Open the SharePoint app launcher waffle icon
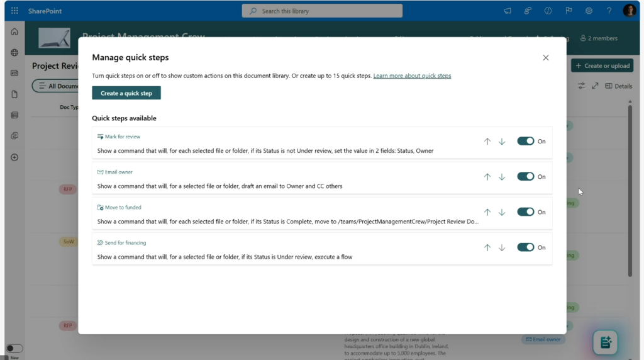This screenshot has height=360, width=644. coord(14,11)
